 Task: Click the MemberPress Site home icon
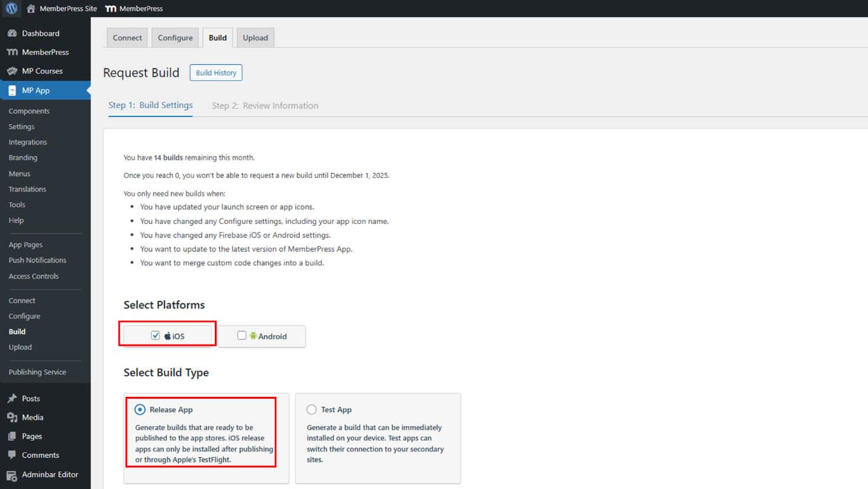pyautogui.click(x=31, y=9)
